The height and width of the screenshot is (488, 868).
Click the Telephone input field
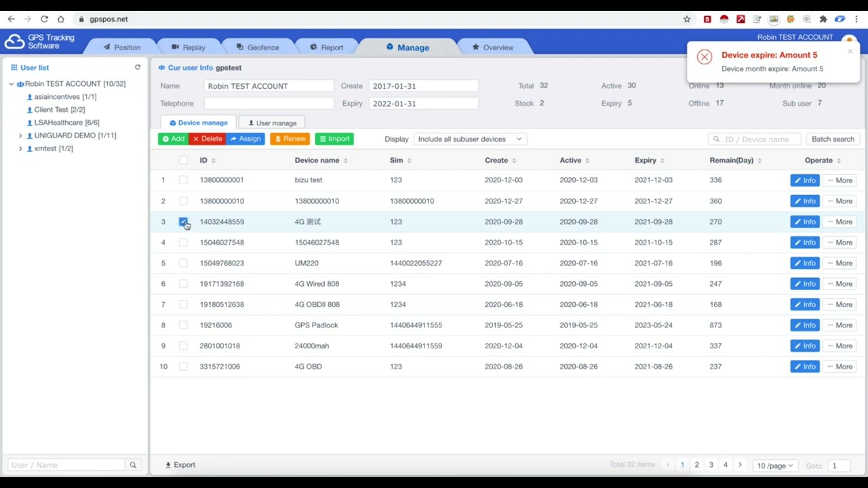click(x=269, y=104)
